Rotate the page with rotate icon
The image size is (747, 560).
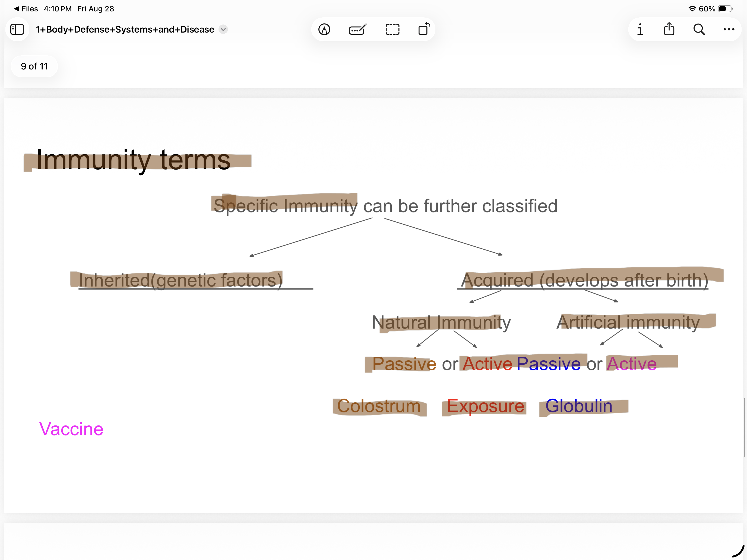[x=424, y=29]
